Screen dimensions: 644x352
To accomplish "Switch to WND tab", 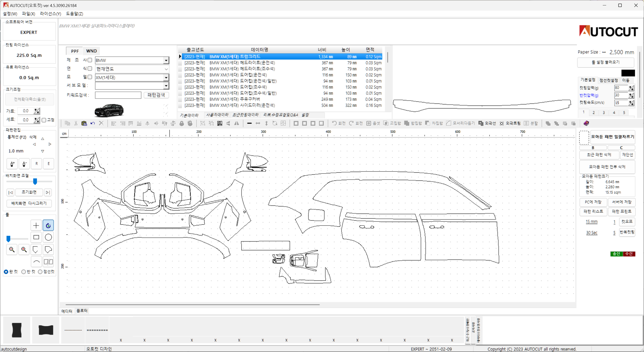I will 91,51.
